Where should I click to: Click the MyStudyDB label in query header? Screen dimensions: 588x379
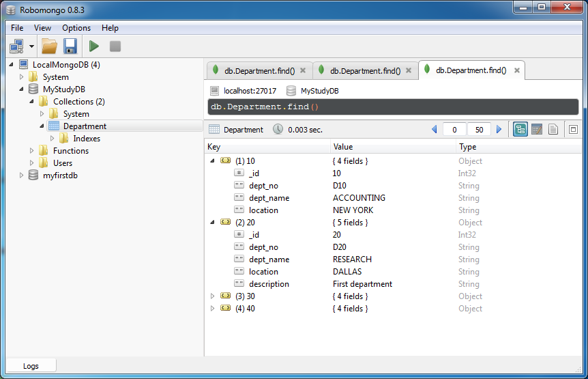(x=319, y=91)
